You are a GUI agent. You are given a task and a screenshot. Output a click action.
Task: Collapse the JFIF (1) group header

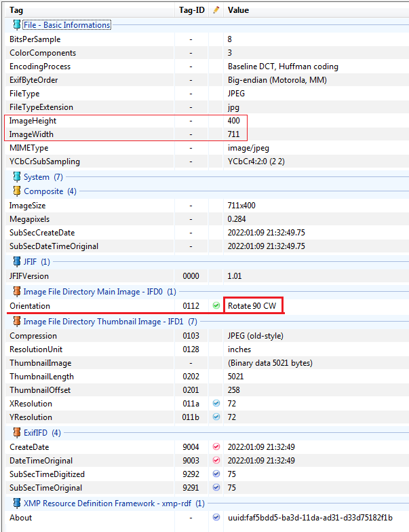[37, 262]
